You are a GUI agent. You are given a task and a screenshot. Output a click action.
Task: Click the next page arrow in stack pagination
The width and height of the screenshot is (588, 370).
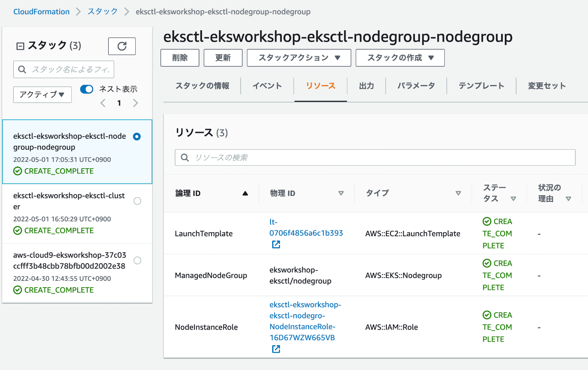135,103
